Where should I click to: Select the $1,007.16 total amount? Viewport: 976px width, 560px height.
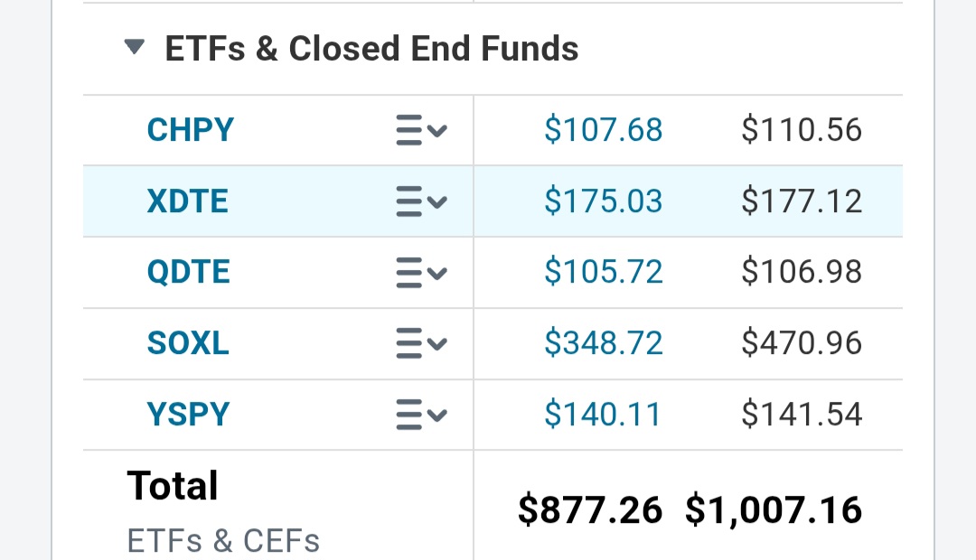774,510
